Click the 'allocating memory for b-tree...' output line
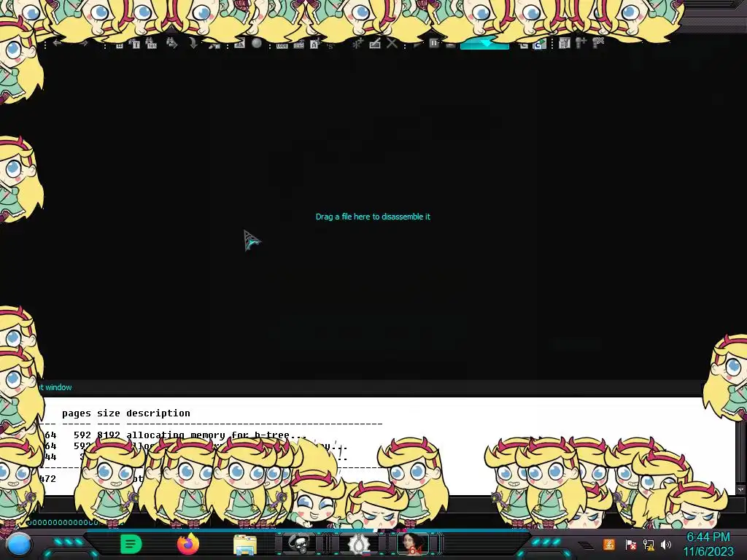The image size is (747, 560). 217,435
